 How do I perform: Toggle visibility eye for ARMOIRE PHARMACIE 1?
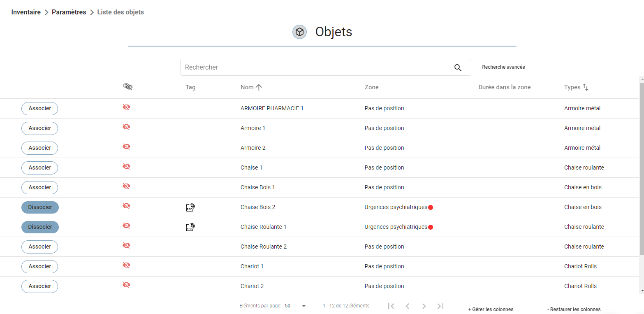pos(126,107)
